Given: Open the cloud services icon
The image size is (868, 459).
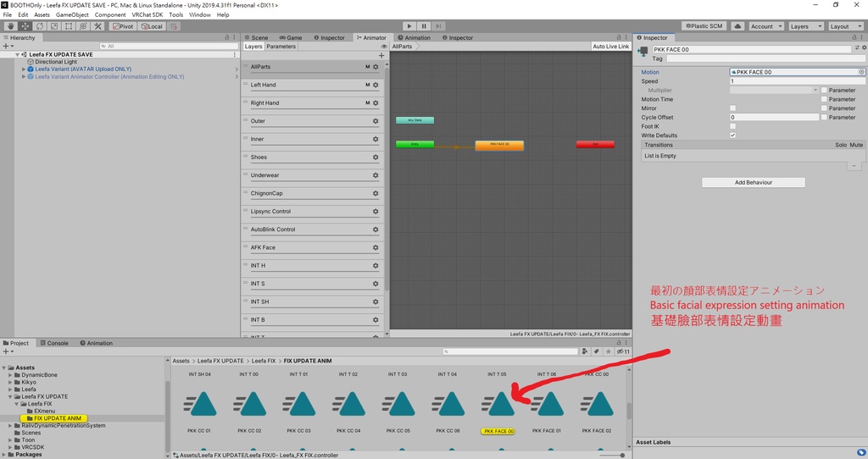Looking at the screenshot, I should pyautogui.click(x=737, y=26).
